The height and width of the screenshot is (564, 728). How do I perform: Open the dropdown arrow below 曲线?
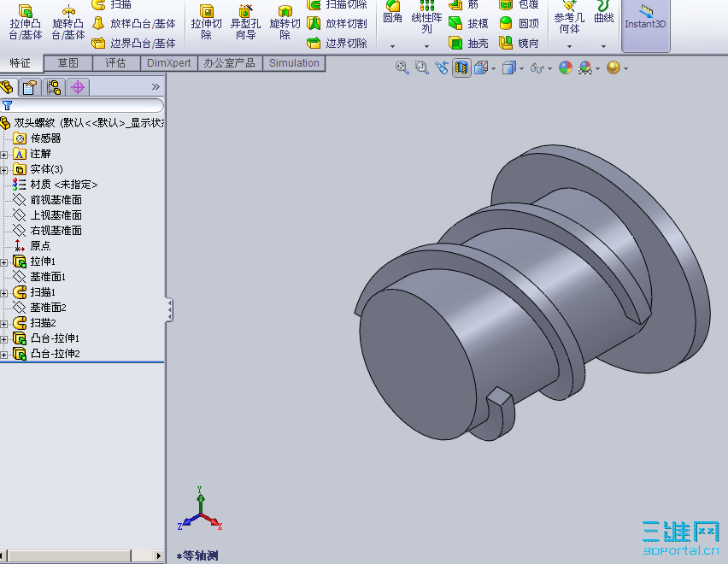point(603,46)
